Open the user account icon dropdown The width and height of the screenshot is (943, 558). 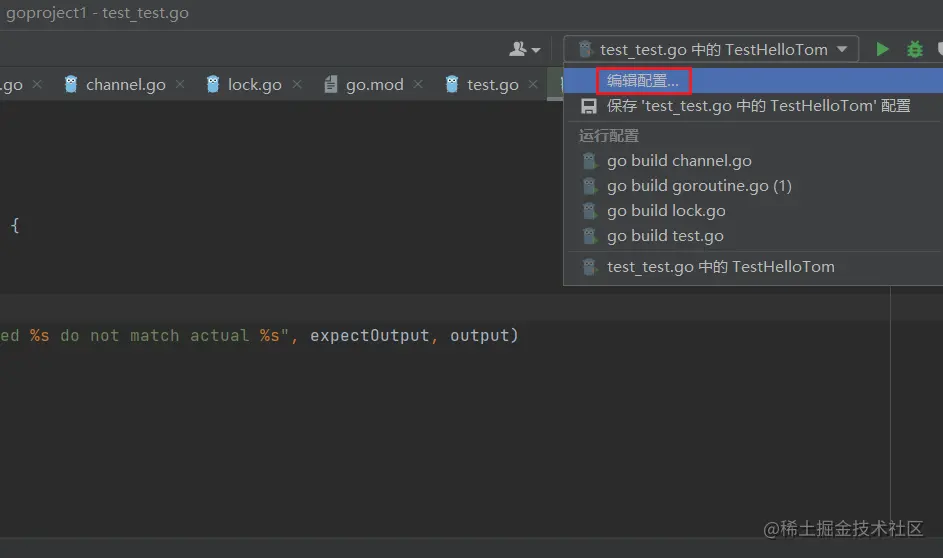pos(524,49)
